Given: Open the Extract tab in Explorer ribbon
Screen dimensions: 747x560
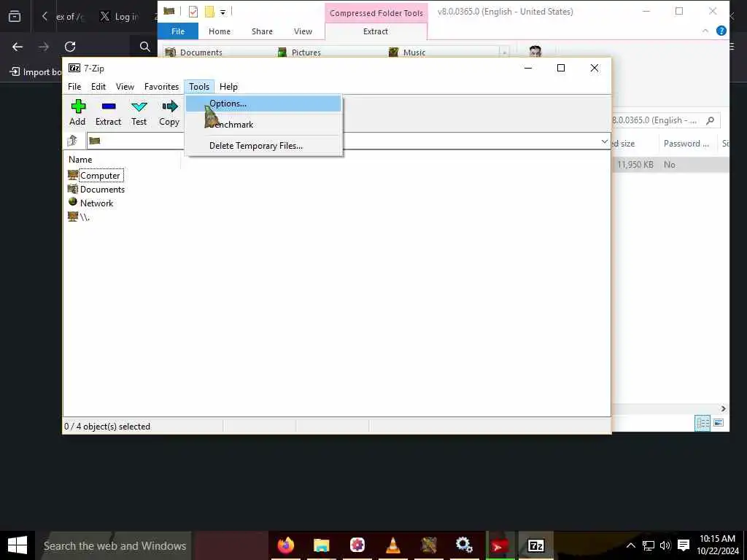Looking at the screenshot, I should click(x=376, y=31).
